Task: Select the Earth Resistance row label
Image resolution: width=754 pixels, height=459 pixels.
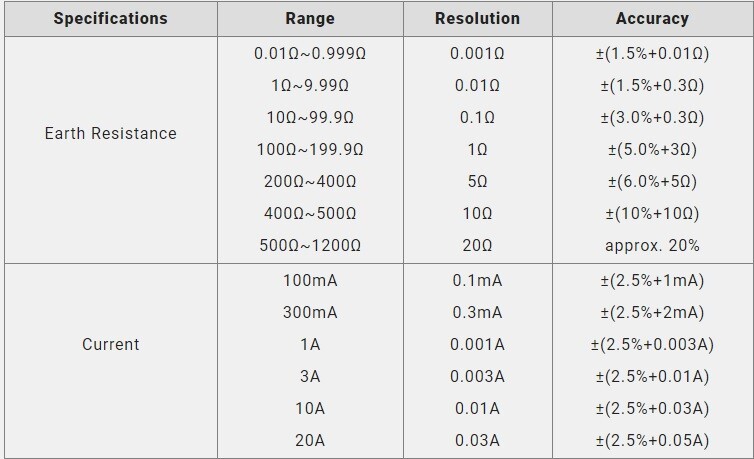Action: (110, 133)
